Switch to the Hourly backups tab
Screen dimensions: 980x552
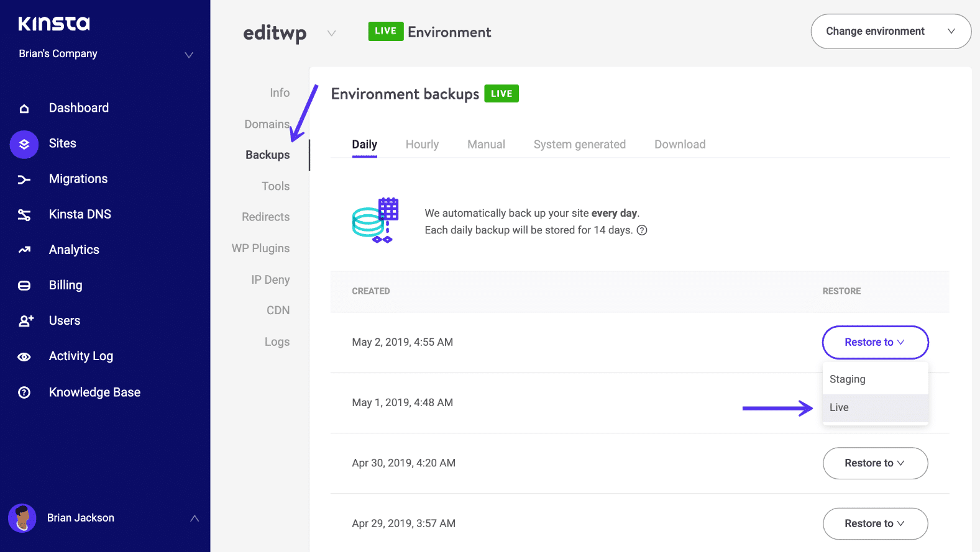pos(422,145)
